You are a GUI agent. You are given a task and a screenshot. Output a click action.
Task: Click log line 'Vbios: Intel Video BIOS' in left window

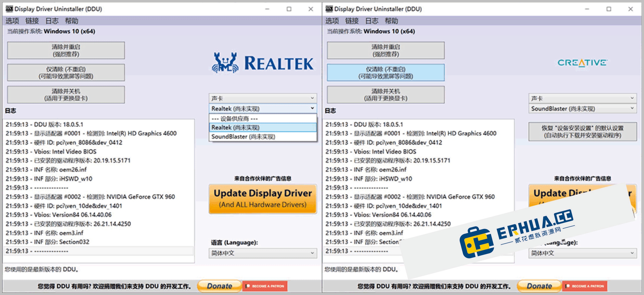(51, 152)
